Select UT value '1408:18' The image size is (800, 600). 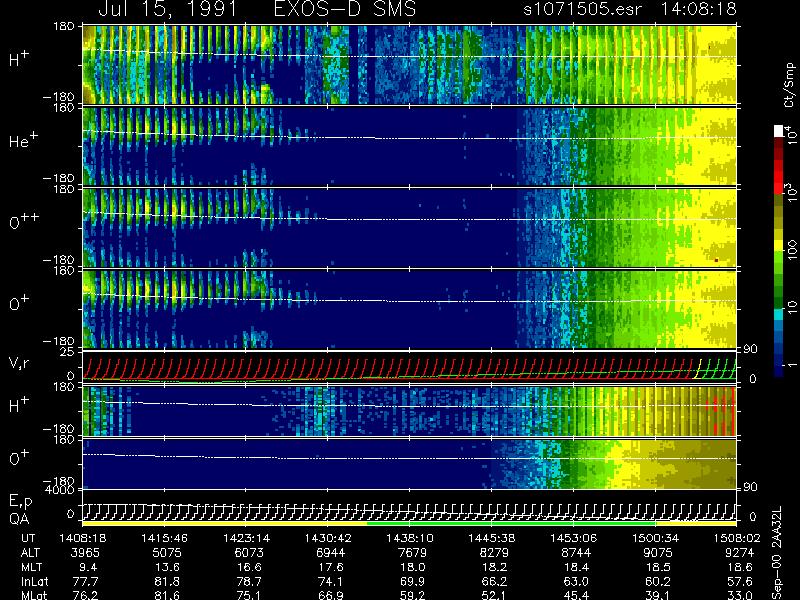83,538
